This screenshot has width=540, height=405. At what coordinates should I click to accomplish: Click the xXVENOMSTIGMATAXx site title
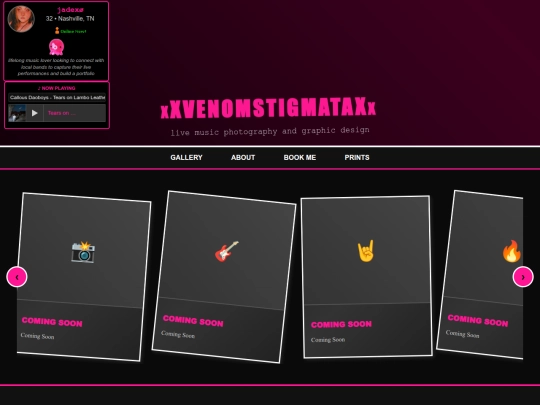tap(268, 108)
